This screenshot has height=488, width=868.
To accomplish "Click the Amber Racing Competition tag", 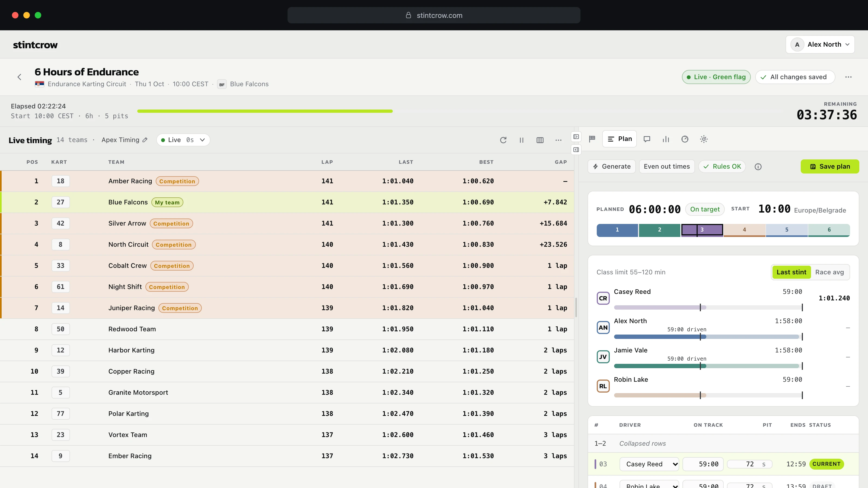I will click(x=177, y=181).
